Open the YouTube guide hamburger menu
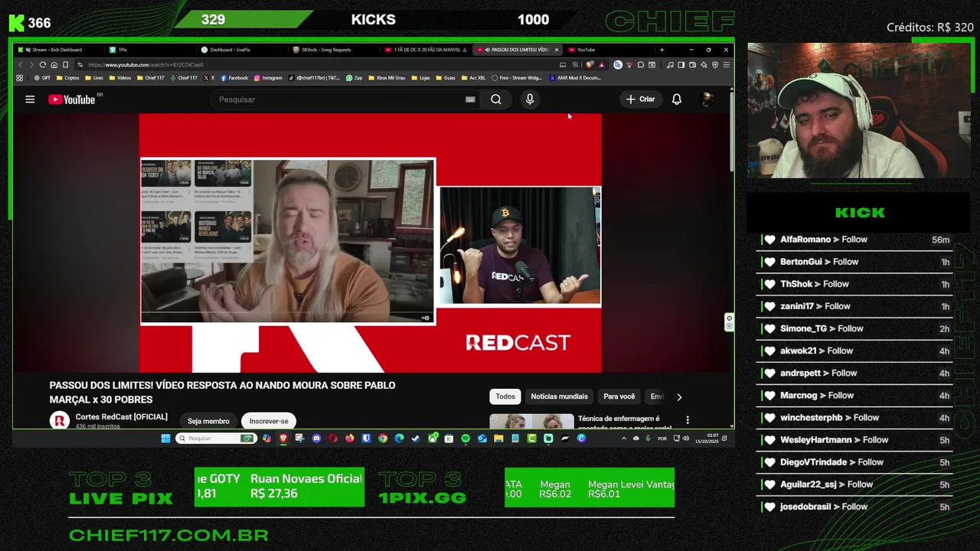The width and height of the screenshot is (980, 551). 30,99
